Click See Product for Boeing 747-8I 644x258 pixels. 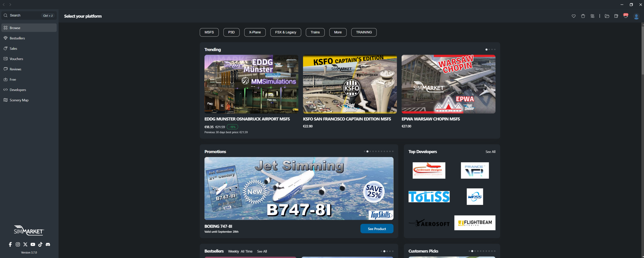[x=377, y=229]
